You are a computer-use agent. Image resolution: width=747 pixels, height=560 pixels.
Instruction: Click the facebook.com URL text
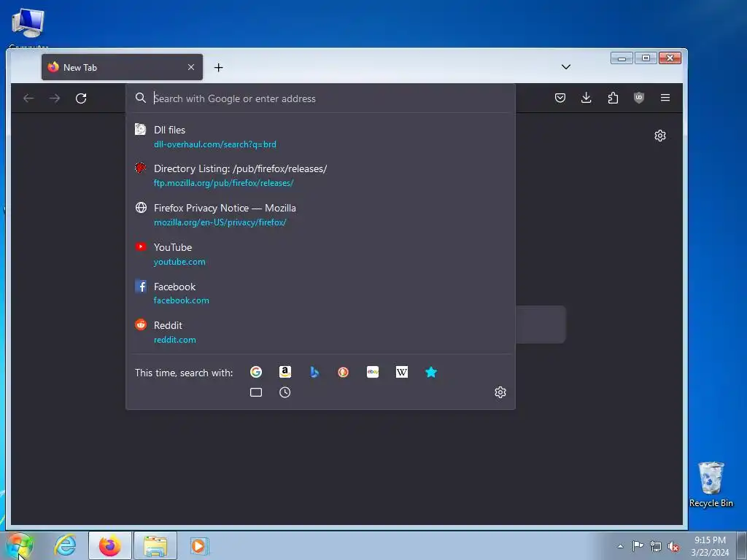181,300
